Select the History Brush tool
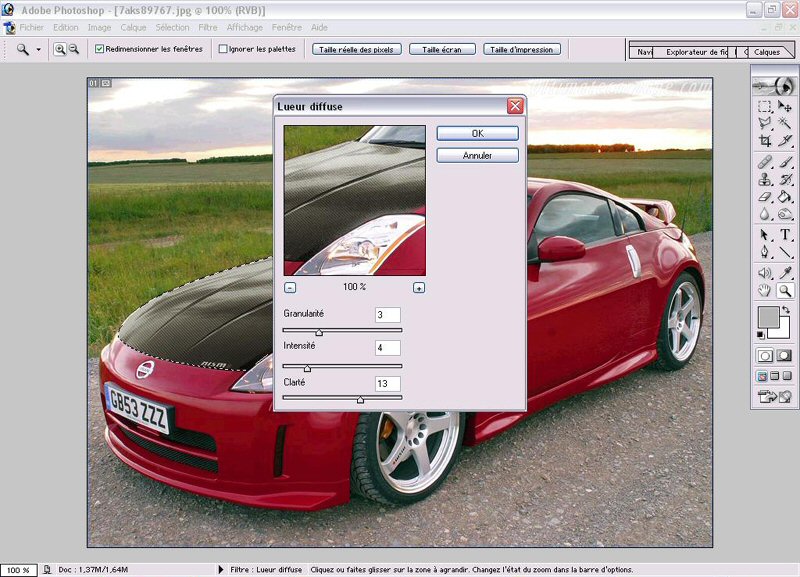 coord(785,179)
